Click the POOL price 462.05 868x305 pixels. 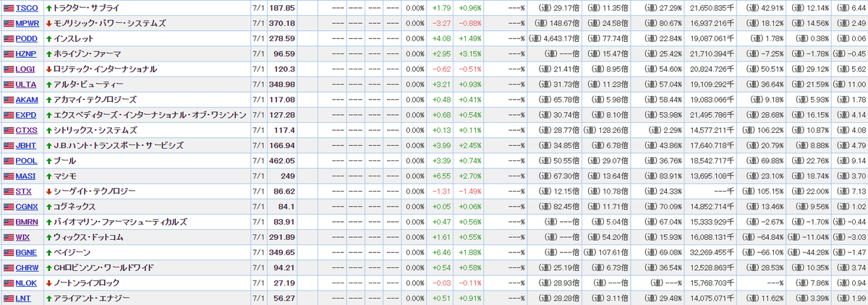pos(283,160)
